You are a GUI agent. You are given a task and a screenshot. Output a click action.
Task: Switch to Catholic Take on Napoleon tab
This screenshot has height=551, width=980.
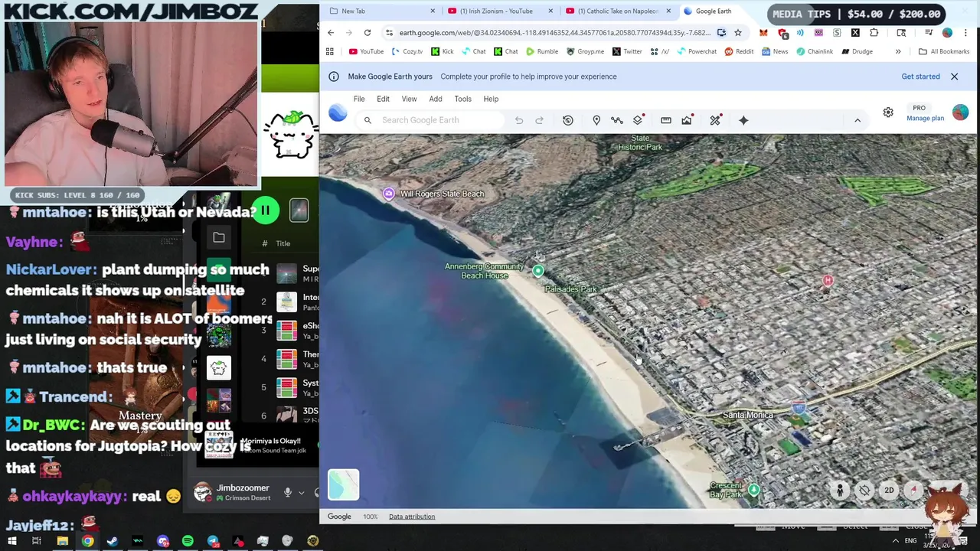tap(616, 11)
